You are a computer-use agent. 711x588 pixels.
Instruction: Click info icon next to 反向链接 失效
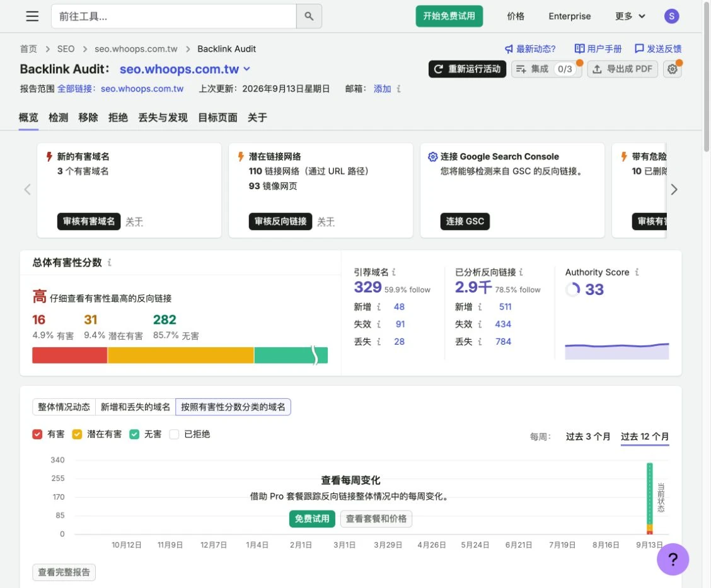coord(480,324)
